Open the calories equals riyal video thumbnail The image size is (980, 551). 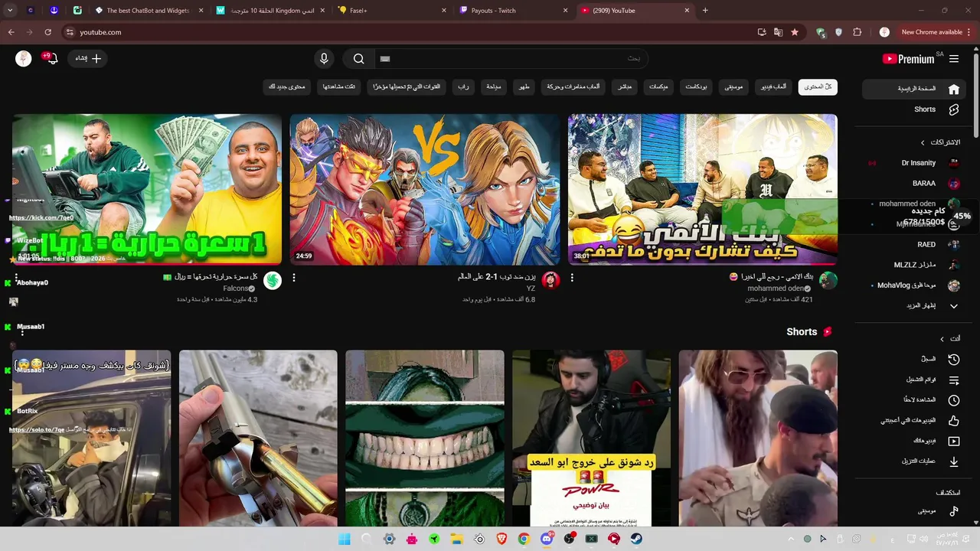(x=147, y=190)
